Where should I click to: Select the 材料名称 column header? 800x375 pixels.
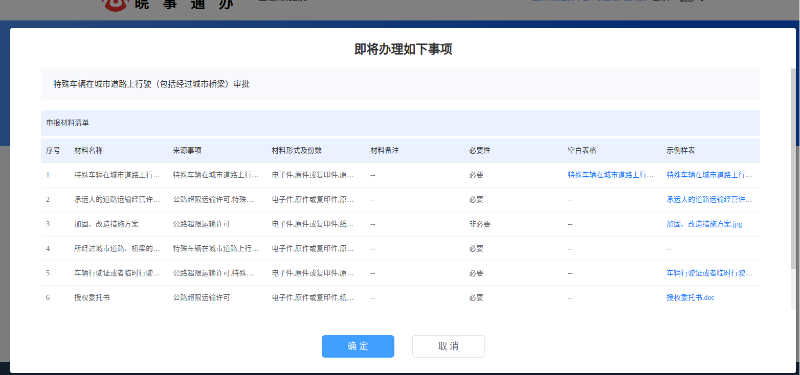tap(88, 151)
